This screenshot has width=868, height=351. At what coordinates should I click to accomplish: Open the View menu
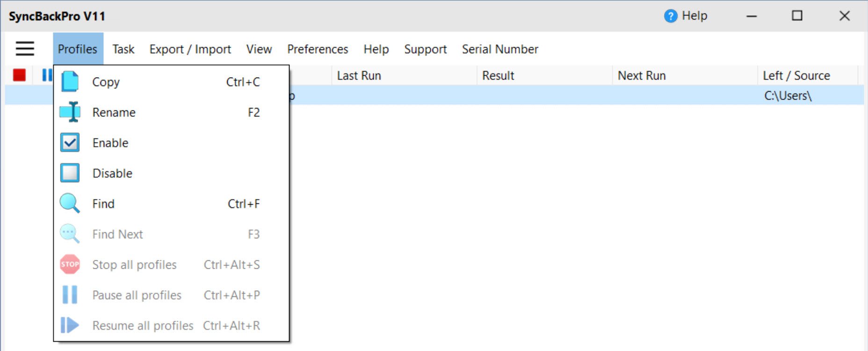click(x=259, y=49)
